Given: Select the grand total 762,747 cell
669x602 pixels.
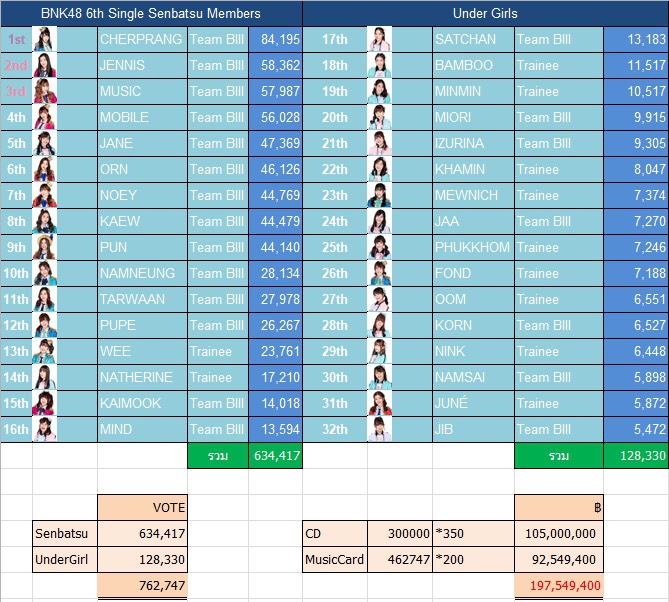Looking at the screenshot, I should [x=142, y=586].
